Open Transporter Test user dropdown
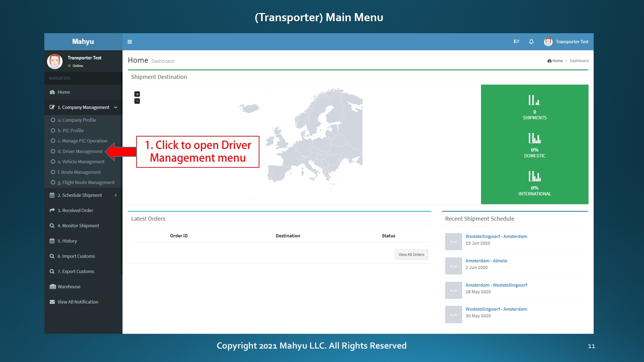The image size is (644, 362). tap(572, 42)
